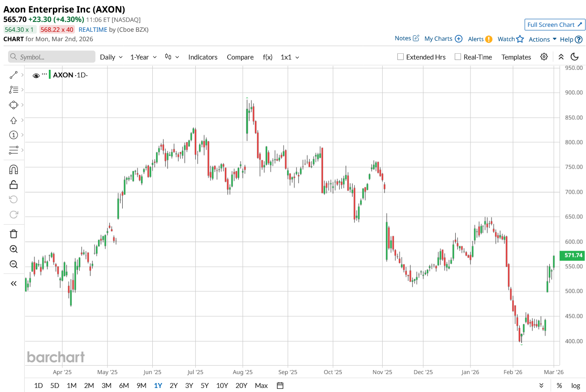Open Help for the chart
This screenshot has height=392, width=586.
tap(571, 39)
